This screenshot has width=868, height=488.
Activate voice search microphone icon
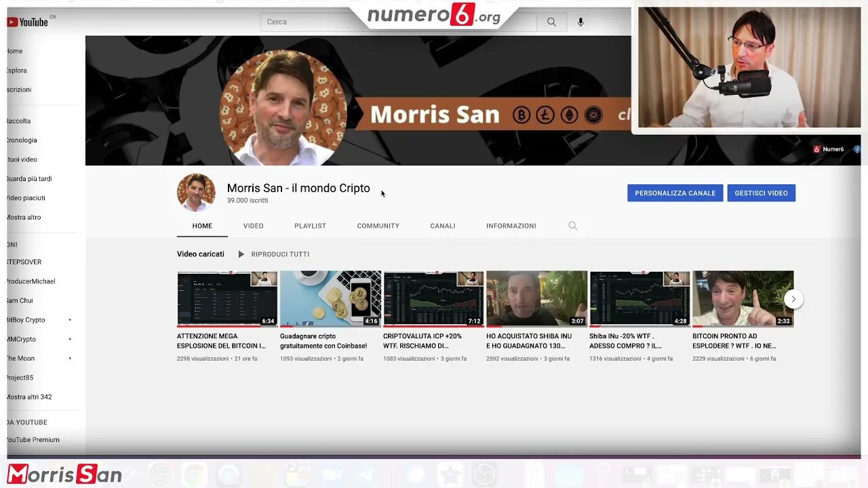580,22
